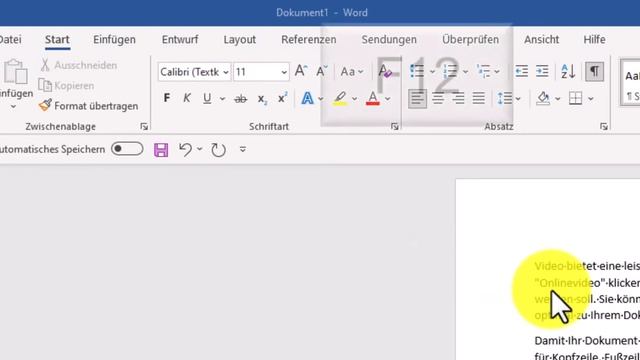This screenshot has width=640, height=360.
Task: Click the Save disk icon
Action: coord(161,150)
